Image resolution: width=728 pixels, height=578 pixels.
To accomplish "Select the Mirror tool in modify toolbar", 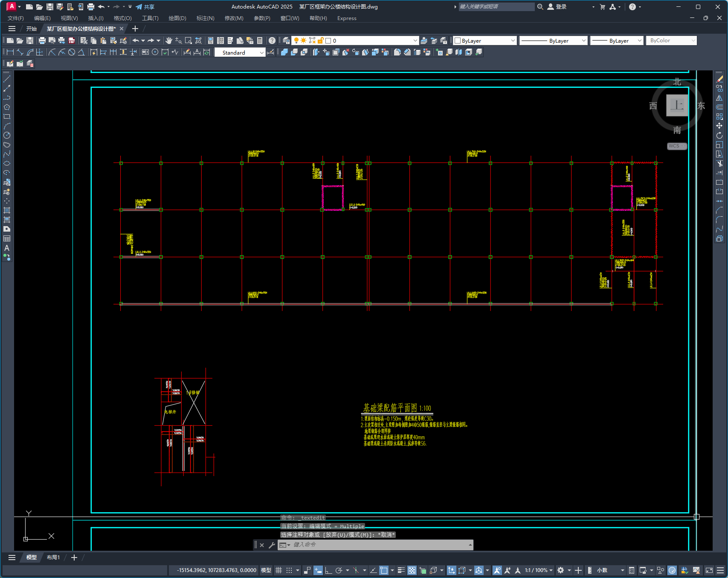I will (x=719, y=98).
